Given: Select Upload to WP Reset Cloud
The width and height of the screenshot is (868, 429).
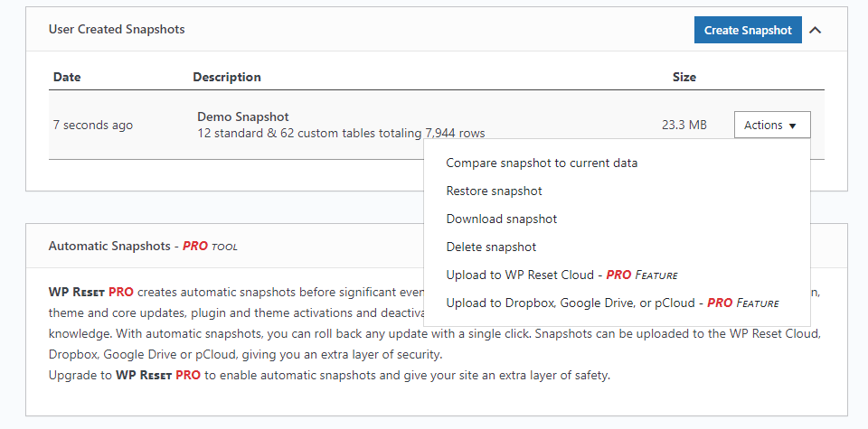Looking at the screenshot, I should click(561, 275).
